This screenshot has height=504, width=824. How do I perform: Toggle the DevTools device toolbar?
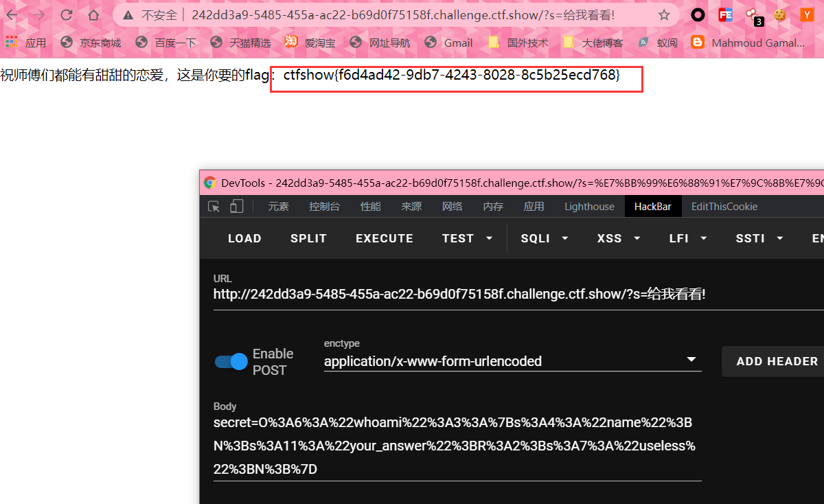pyautogui.click(x=236, y=207)
